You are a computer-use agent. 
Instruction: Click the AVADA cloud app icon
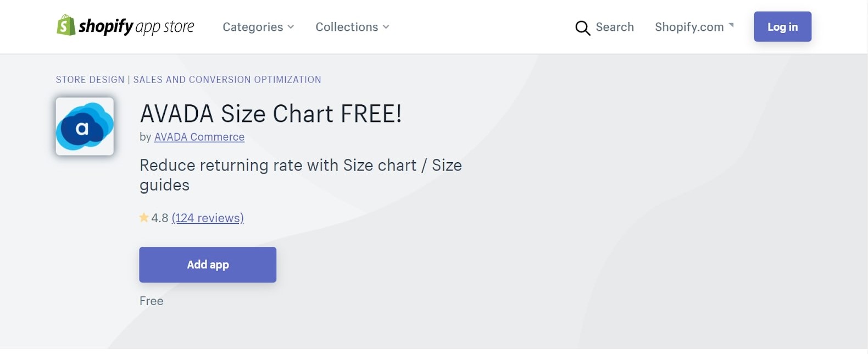[85, 126]
